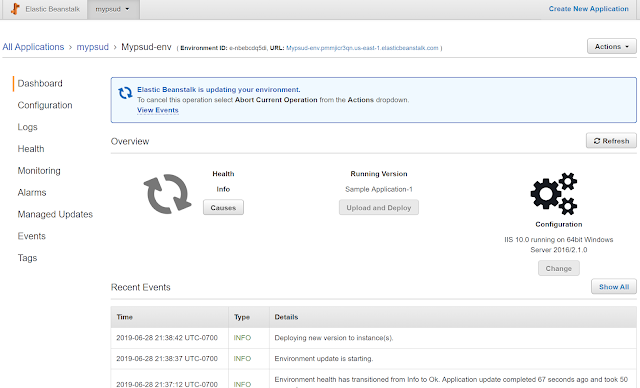Select Dashboard in the sidebar
The width and height of the screenshot is (640, 388).
tap(40, 83)
